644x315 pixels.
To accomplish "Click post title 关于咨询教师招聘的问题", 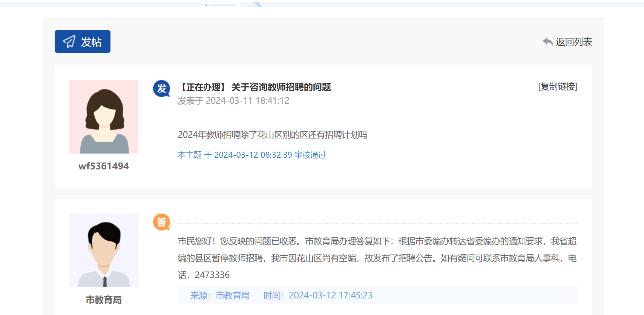I will click(281, 88).
